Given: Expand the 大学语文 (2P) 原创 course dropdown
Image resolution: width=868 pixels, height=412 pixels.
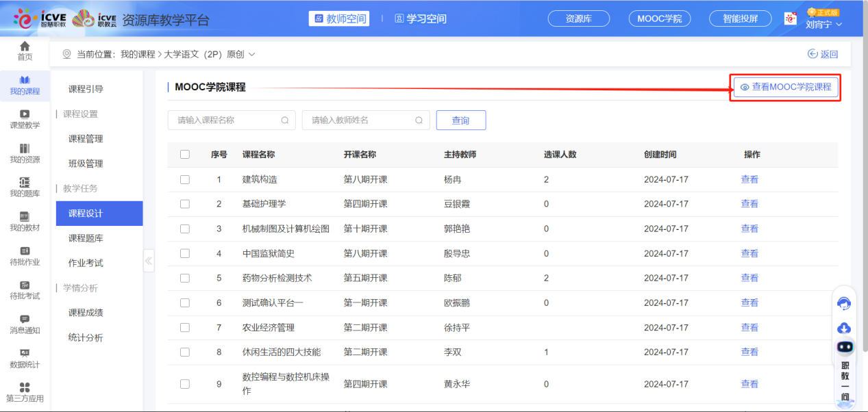Looking at the screenshot, I should pos(251,54).
